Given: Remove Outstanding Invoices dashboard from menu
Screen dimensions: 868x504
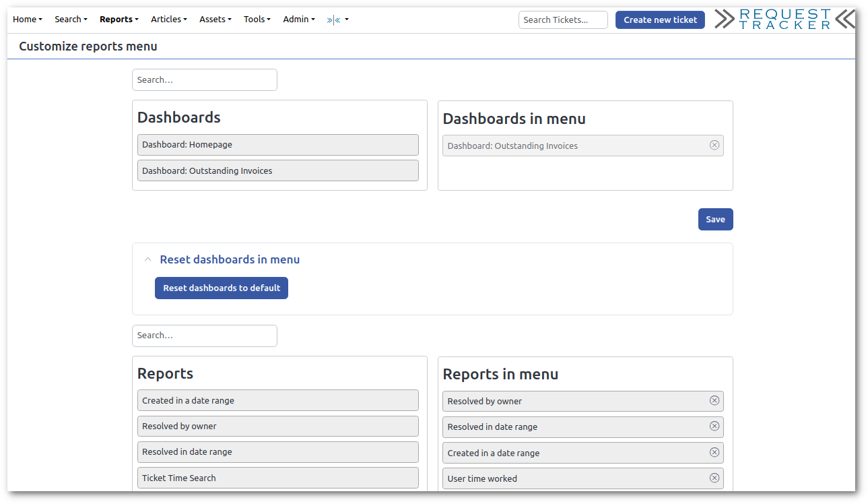Looking at the screenshot, I should 714,145.
